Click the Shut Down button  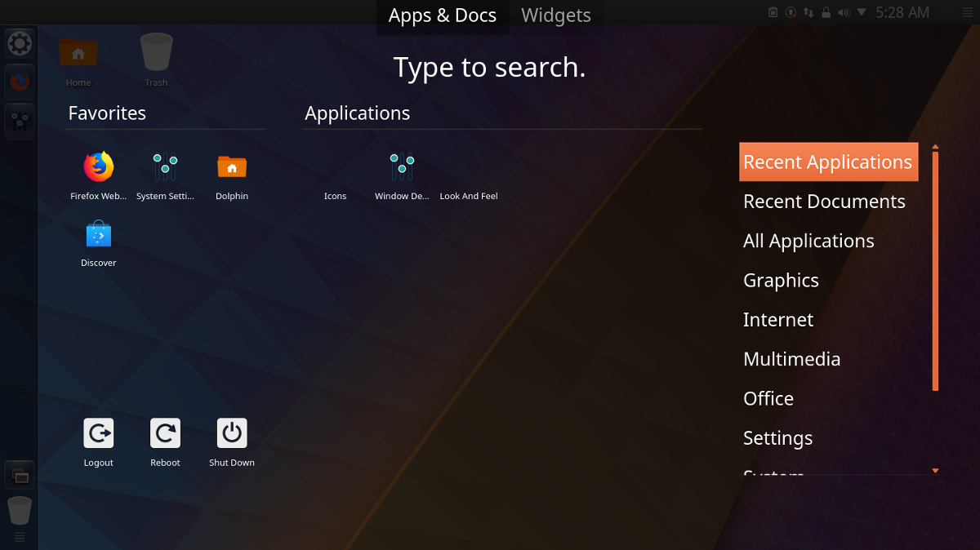[x=231, y=434]
